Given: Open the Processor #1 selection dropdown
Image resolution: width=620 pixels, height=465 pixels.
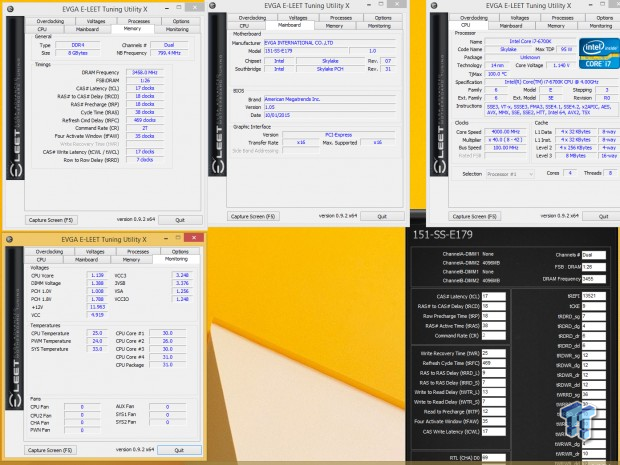Looking at the screenshot, I should 510,174.
